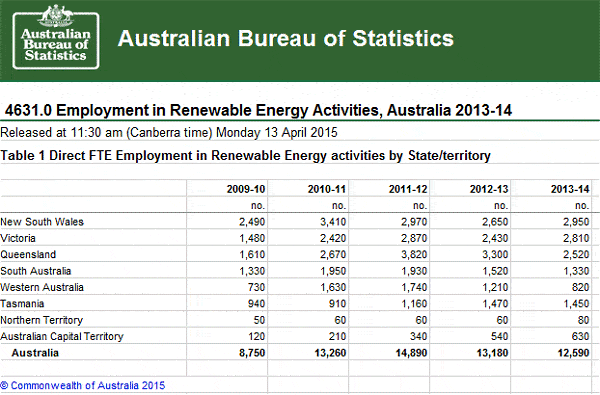600x395 pixels.
Task: Click the 2010-11 column header
Action: 327,189
